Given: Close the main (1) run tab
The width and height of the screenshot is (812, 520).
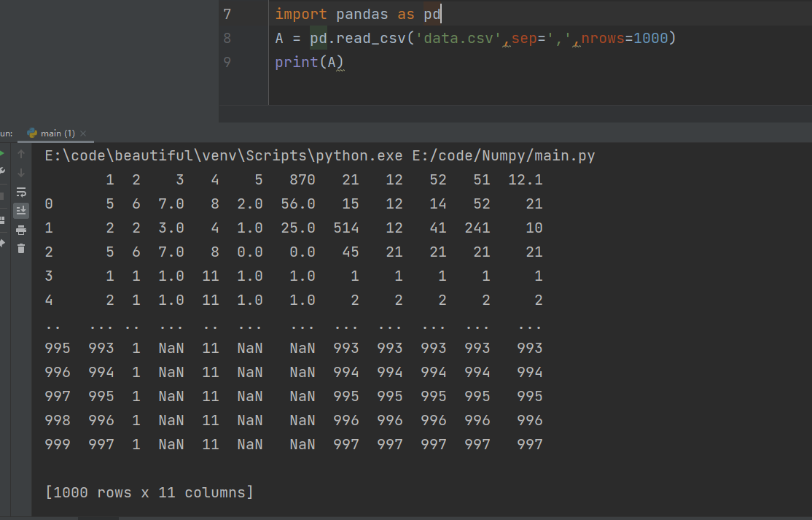Looking at the screenshot, I should (x=83, y=133).
